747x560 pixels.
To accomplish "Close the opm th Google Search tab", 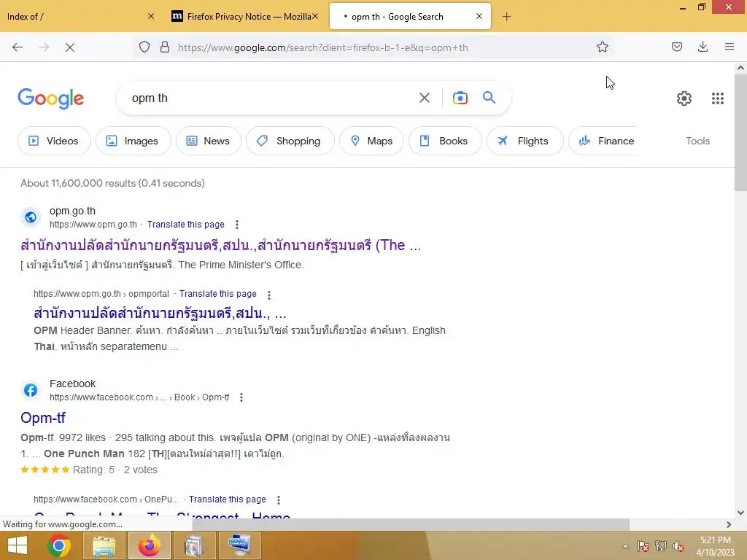I will point(479,16).
